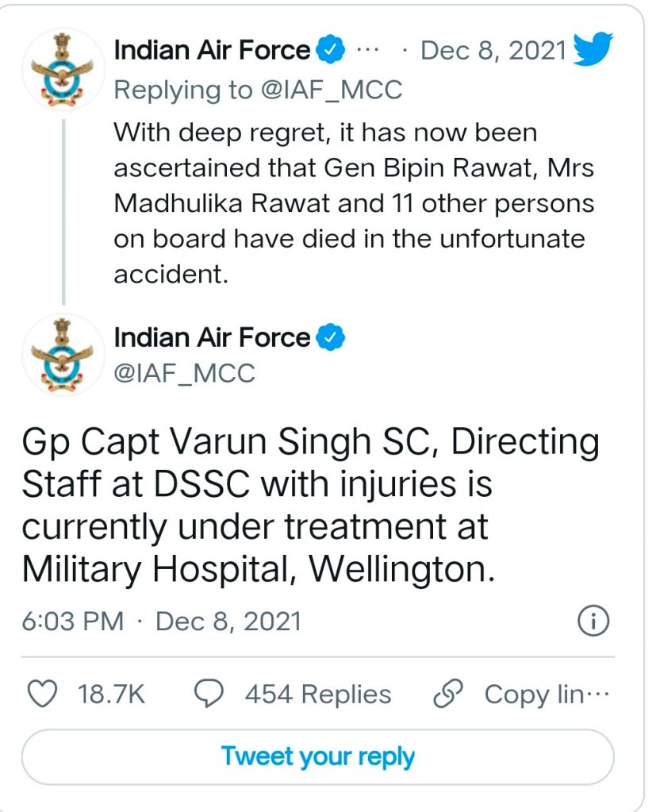Click verified badge on first tweet

tap(331, 52)
